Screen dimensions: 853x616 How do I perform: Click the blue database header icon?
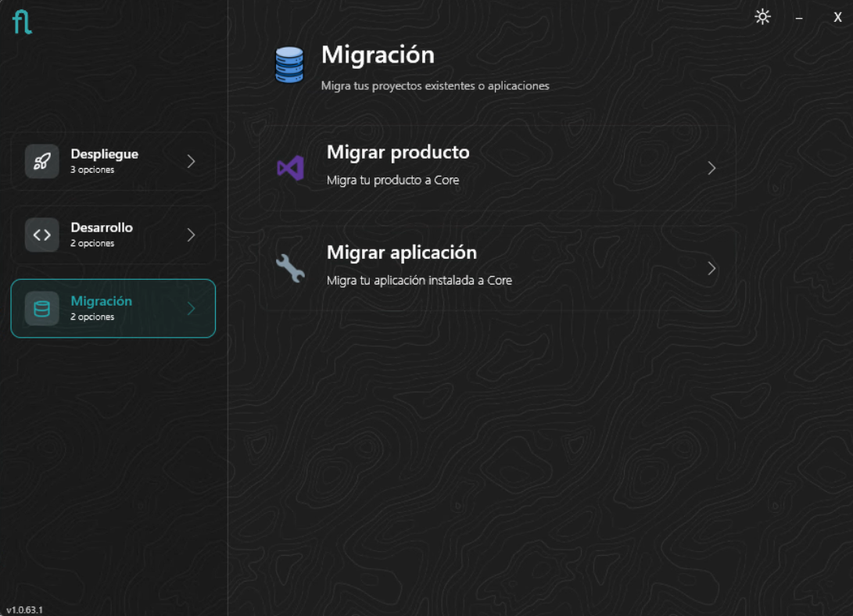click(289, 65)
